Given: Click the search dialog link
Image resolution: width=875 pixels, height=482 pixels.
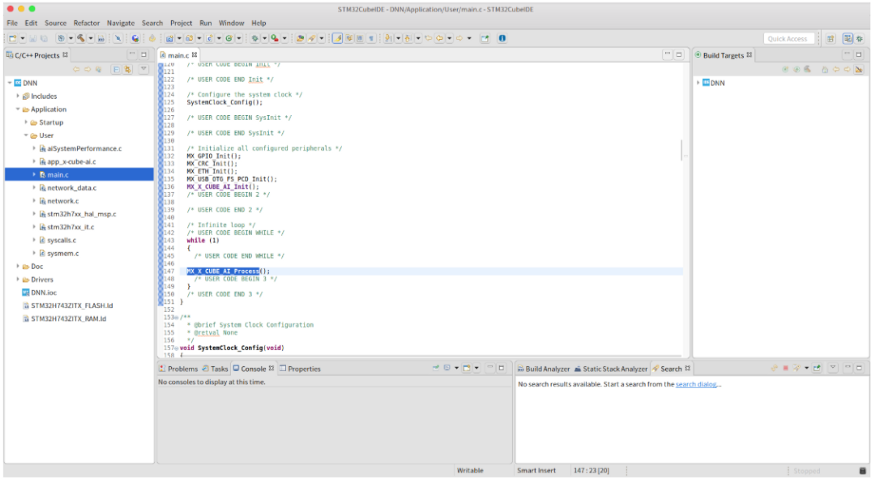Looking at the screenshot, I should click(x=696, y=384).
